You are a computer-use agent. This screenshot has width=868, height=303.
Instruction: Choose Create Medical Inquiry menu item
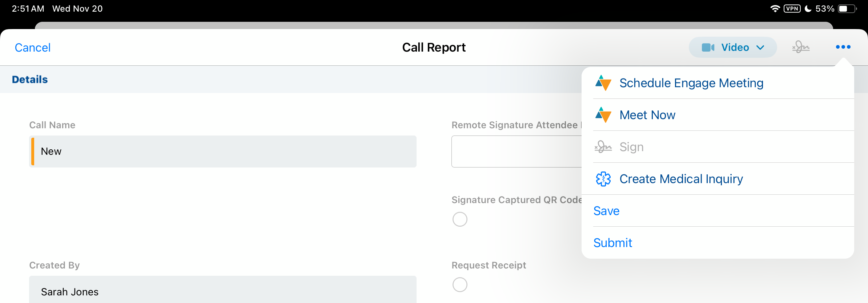coord(681,179)
